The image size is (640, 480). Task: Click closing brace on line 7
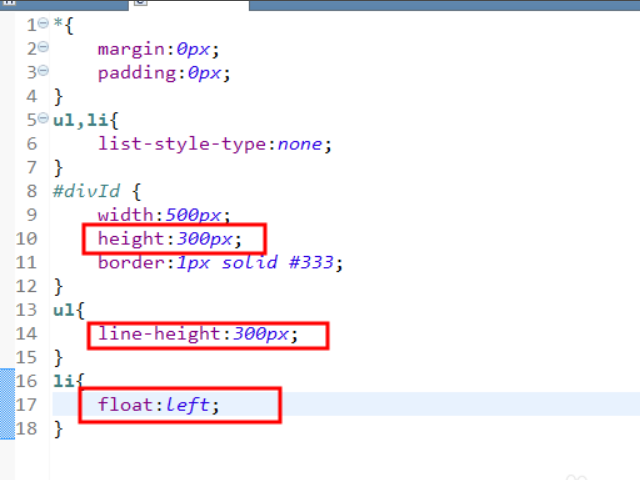tap(58, 168)
